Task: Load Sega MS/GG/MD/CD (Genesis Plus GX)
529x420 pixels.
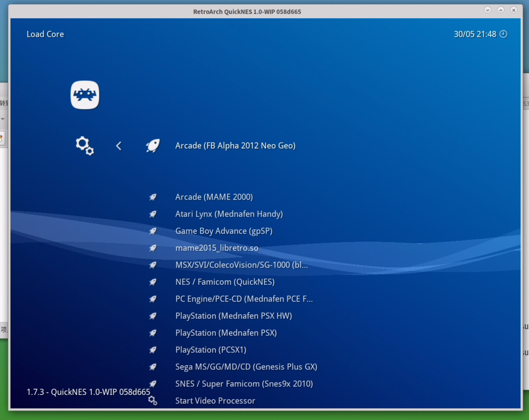Action: 246,367
